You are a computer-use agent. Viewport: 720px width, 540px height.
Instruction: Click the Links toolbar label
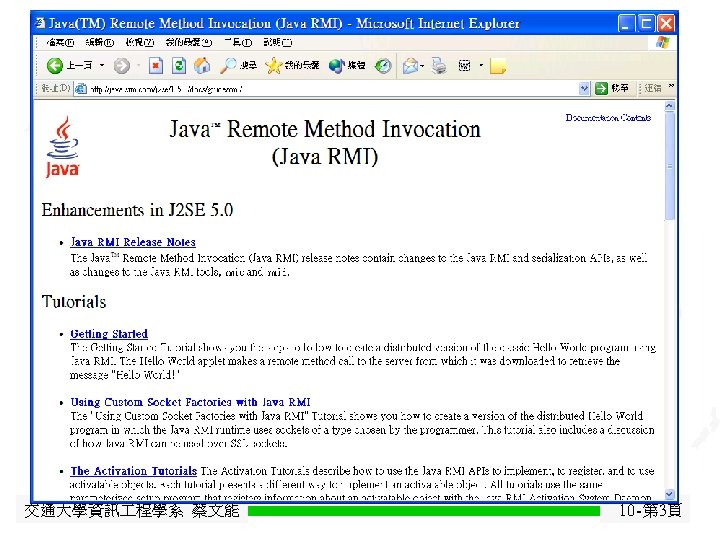click(x=652, y=88)
